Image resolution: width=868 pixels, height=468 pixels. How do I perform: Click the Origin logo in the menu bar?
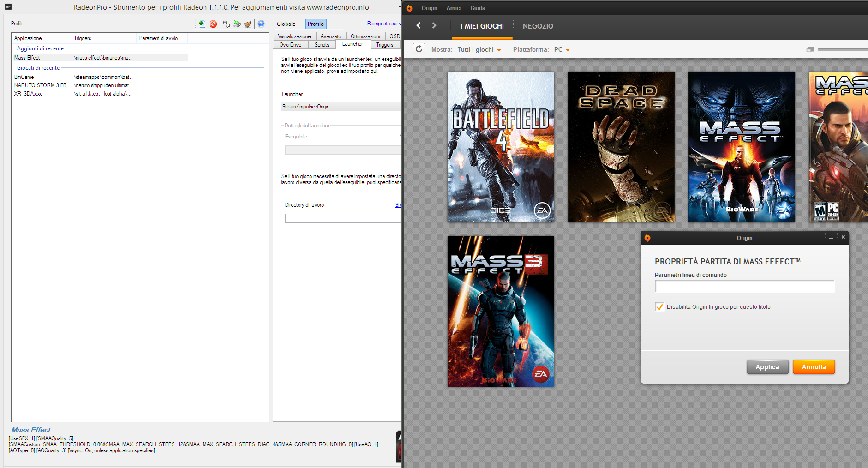409,8
